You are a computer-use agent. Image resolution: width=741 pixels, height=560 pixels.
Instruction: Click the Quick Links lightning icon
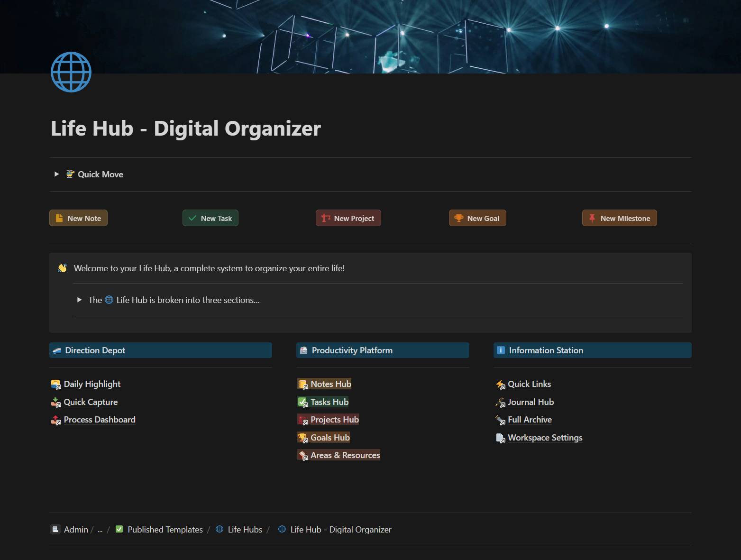500,385
